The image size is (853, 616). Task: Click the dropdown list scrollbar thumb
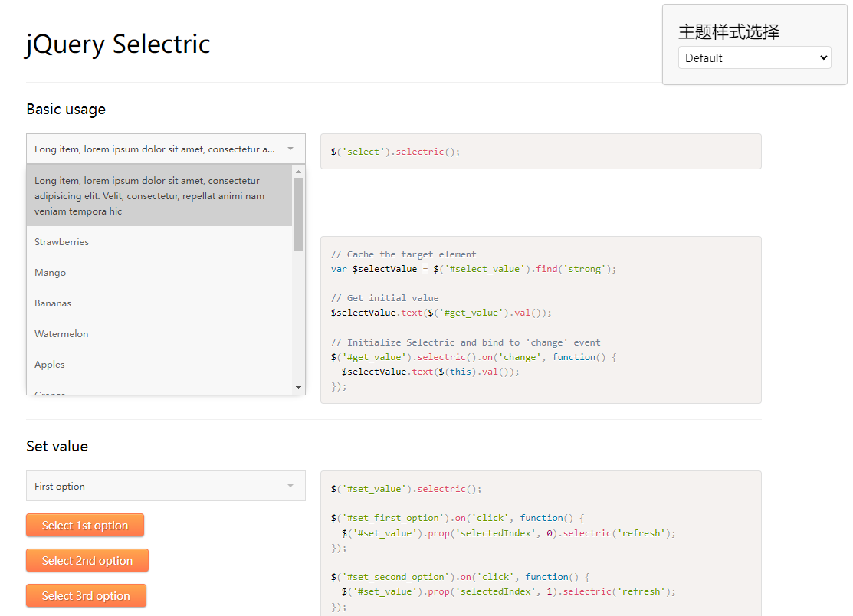298,215
